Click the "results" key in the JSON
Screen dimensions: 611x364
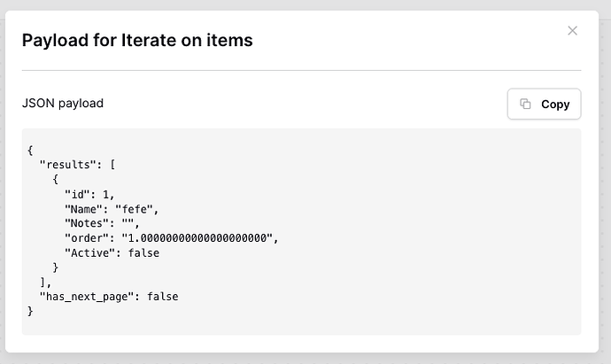tap(68, 165)
